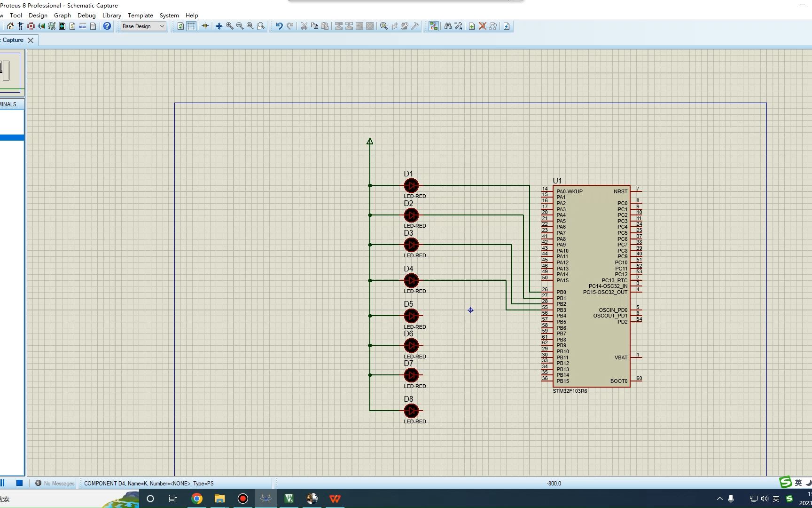812x508 pixels.
Task: Pause the running simulation
Action: click(3, 483)
